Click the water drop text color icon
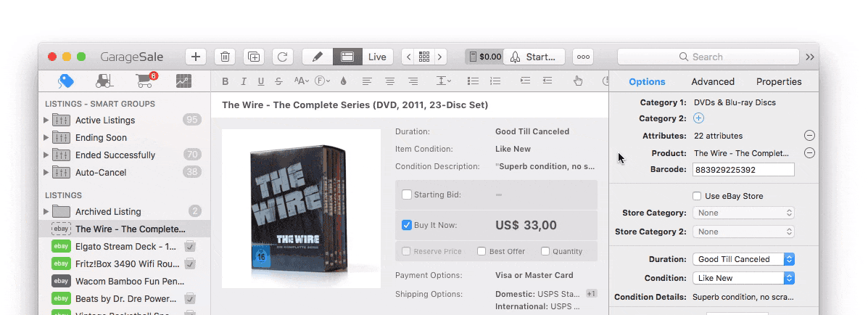The height and width of the screenshot is (315, 868). coord(343,81)
